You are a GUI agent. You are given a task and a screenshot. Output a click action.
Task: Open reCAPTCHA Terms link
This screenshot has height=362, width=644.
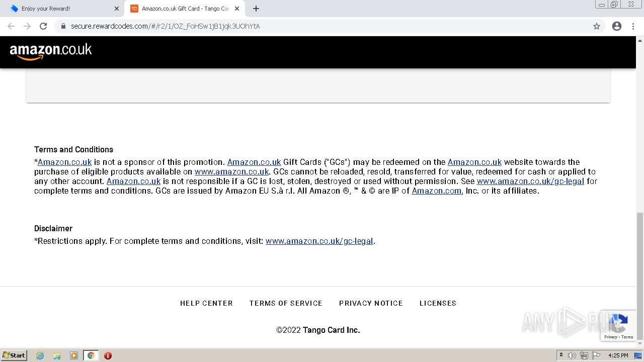tap(627, 337)
